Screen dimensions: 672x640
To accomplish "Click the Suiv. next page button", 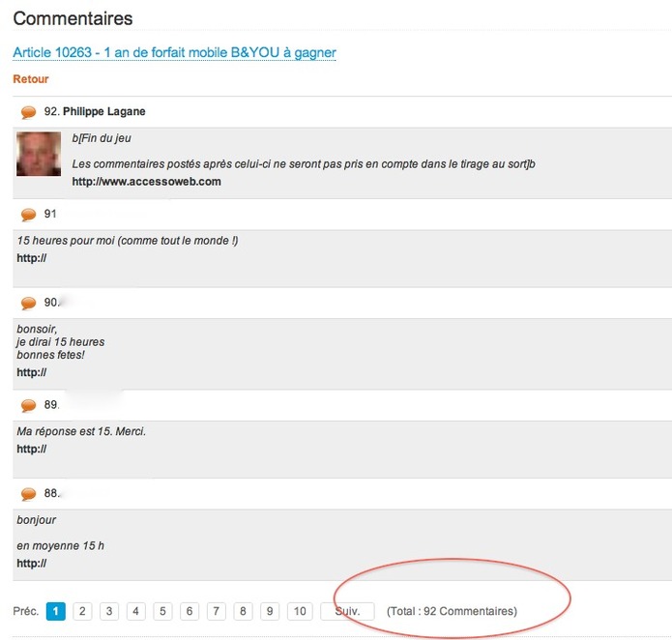I will coord(347,611).
